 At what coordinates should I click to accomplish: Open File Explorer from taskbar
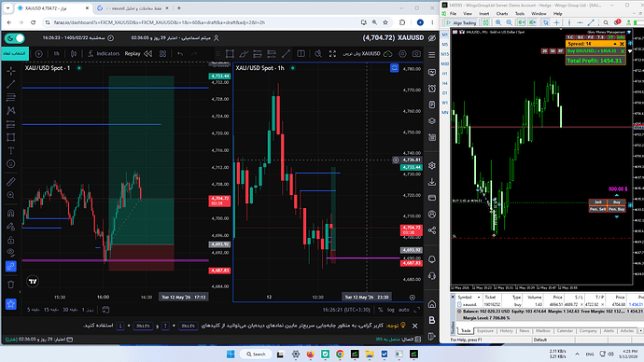[370, 355]
